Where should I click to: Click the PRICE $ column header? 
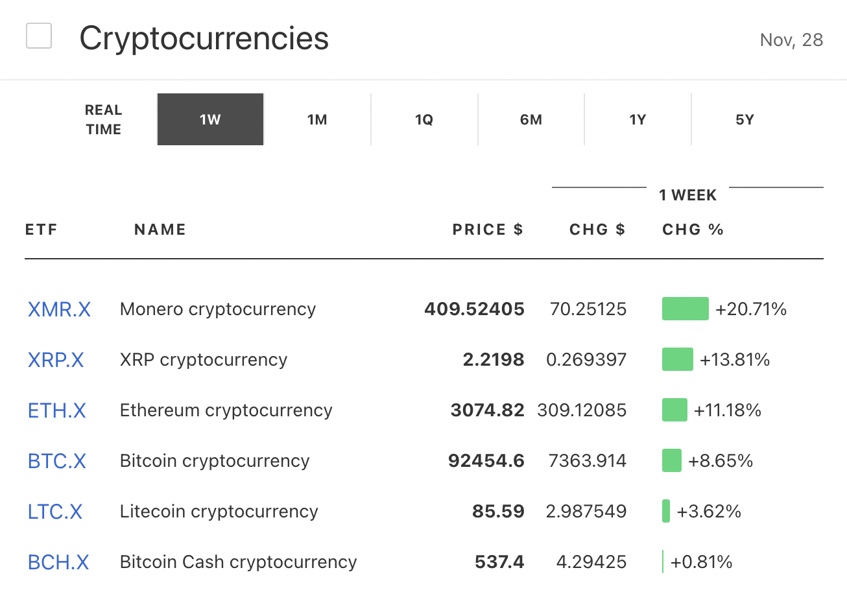(x=487, y=230)
